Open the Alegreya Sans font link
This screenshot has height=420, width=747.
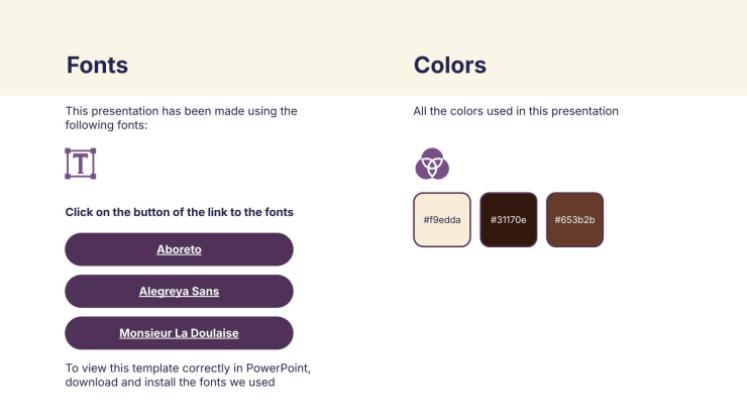pyautogui.click(x=179, y=291)
